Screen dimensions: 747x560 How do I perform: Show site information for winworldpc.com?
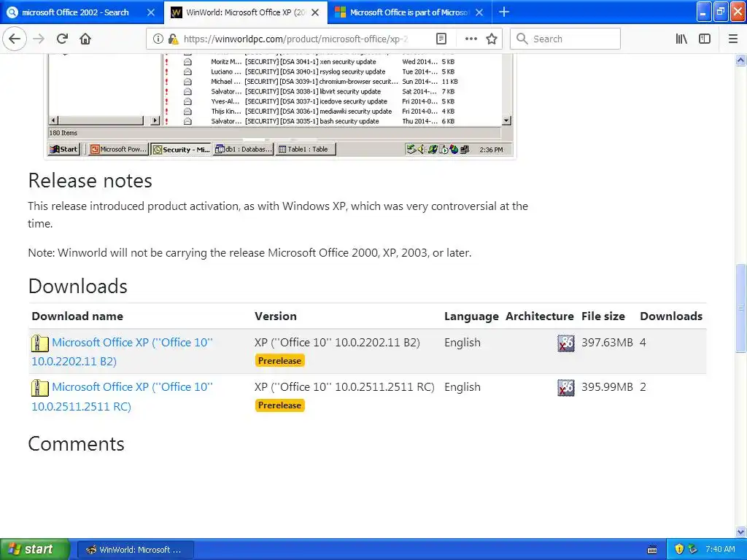coord(158,39)
